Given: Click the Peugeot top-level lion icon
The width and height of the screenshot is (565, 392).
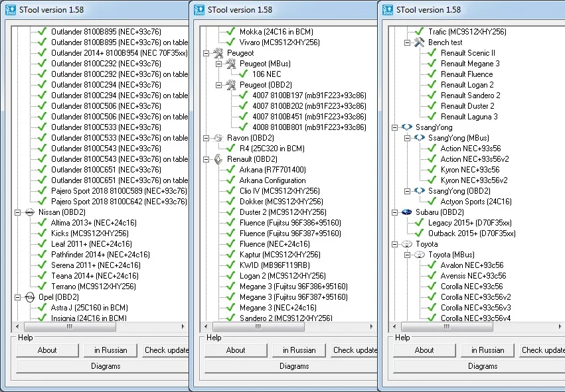Looking at the screenshot, I should [218, 53].
